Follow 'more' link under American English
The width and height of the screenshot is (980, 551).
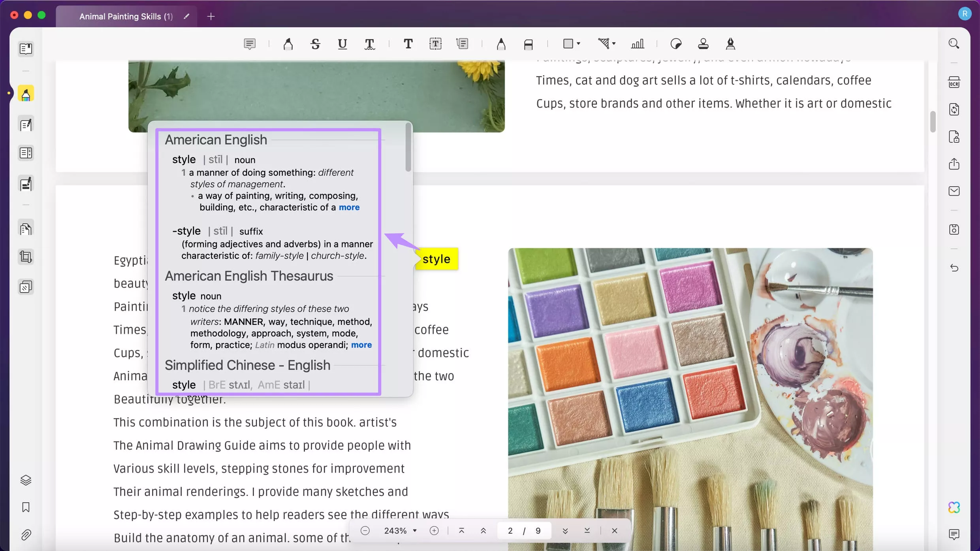click(x=349, y=207)
